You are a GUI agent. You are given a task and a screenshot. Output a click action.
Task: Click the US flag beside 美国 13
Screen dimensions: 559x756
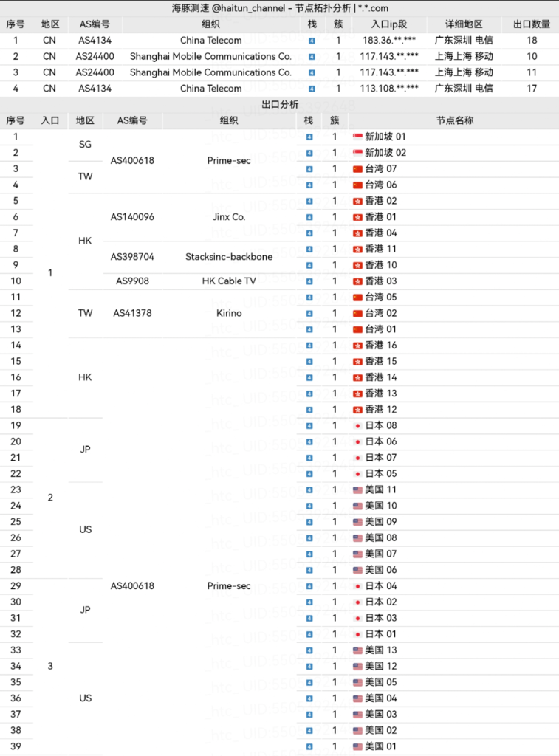tap(357, 650)
